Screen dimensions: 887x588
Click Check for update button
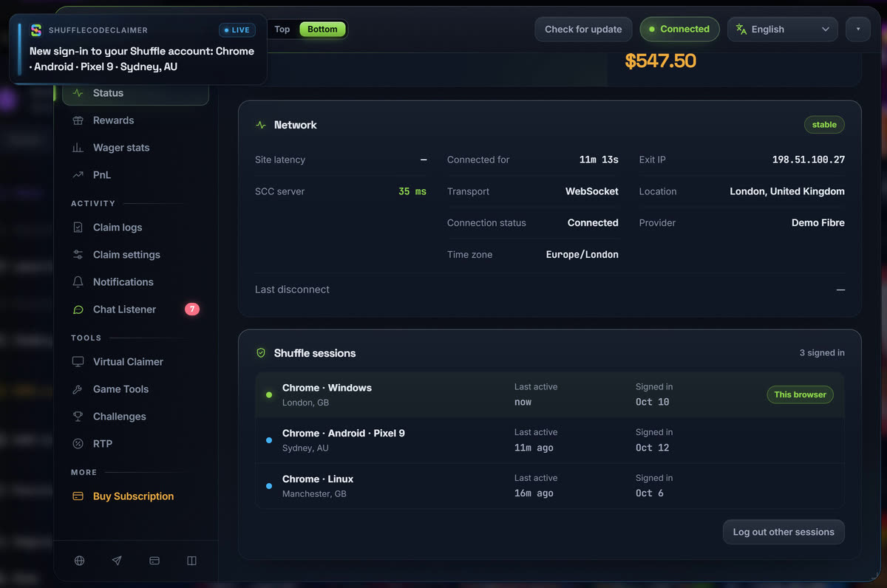[x=583, y=30]
